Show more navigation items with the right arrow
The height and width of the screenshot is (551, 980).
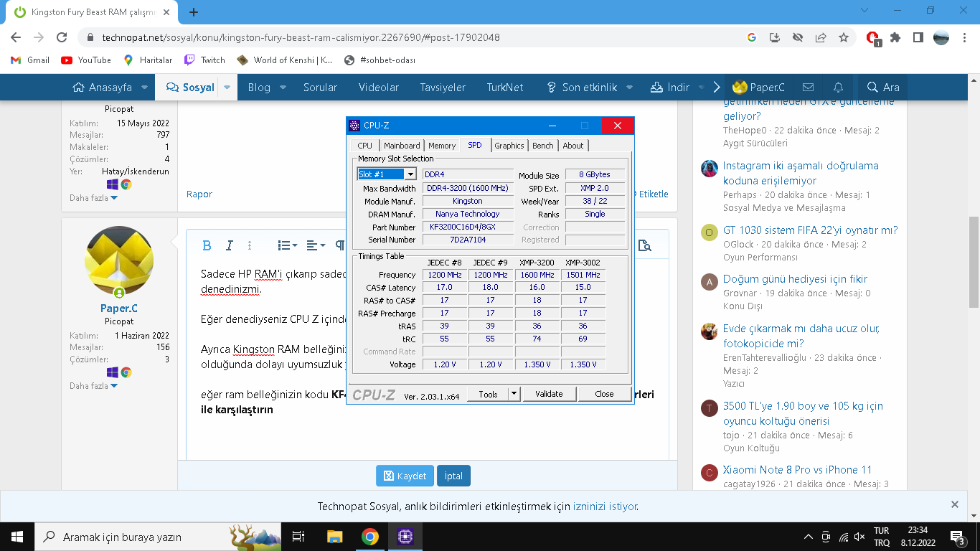pyautogui.click(x=717, y=88)
